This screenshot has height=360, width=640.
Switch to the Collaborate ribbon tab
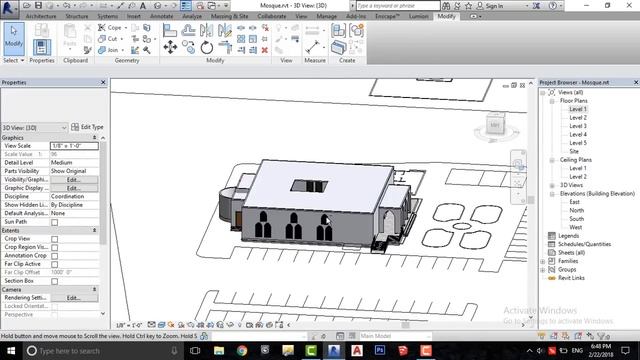(x=271, y=16)
